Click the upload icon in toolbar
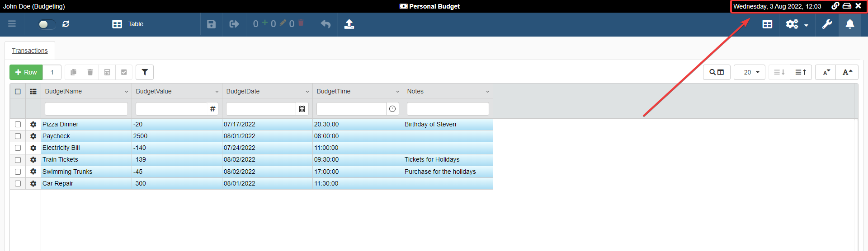Viewport: 868px width, 251px height. click(x=349, y=24)
